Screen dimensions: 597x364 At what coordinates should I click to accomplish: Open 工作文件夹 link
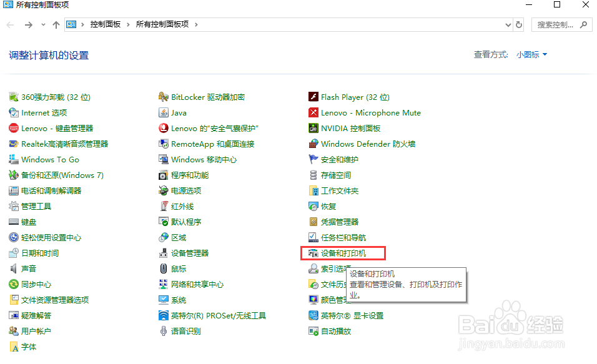(340, 191)
